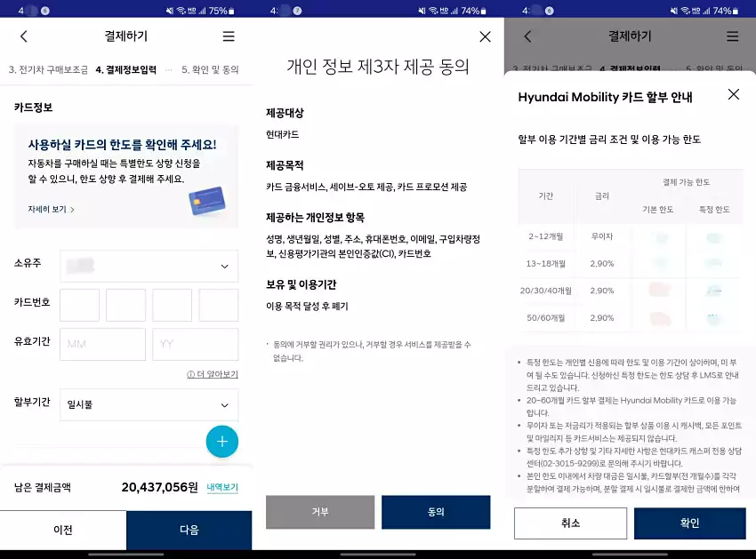Close the 개인 정보 제3자 제공 동의 sheet
Viewport: 756px width, 559px height.
[x=485, y=36]
